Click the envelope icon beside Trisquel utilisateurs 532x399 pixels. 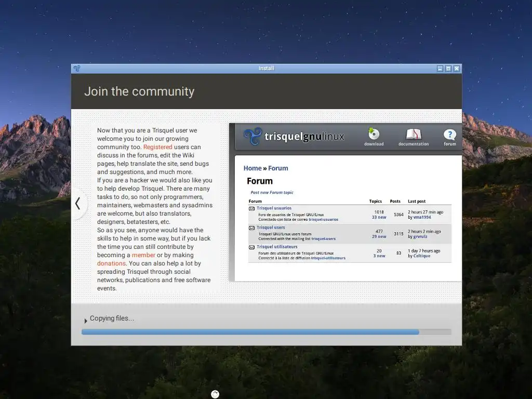pos(252,247)
